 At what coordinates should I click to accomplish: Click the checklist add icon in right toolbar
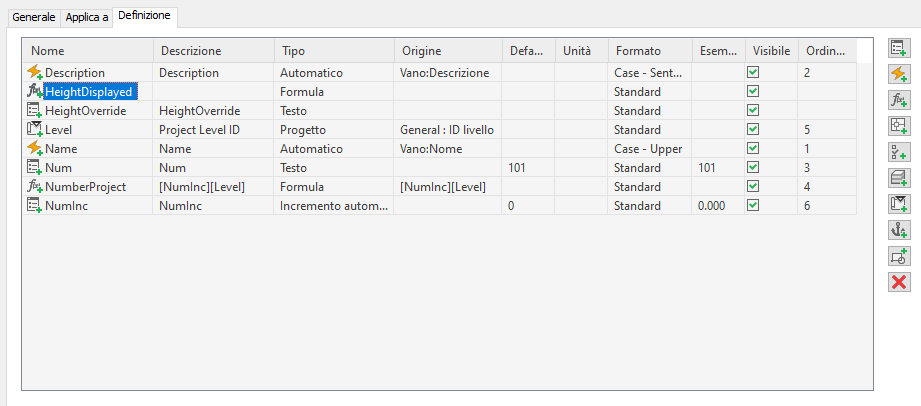898,152
